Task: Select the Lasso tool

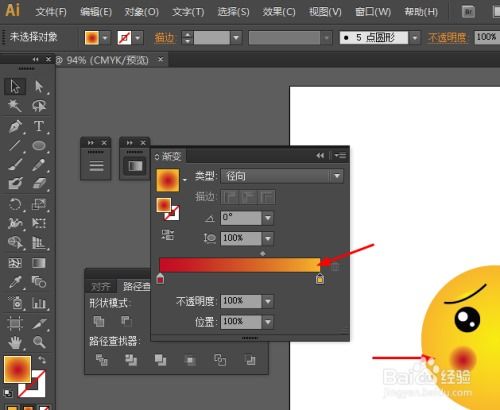Action: 39,106
